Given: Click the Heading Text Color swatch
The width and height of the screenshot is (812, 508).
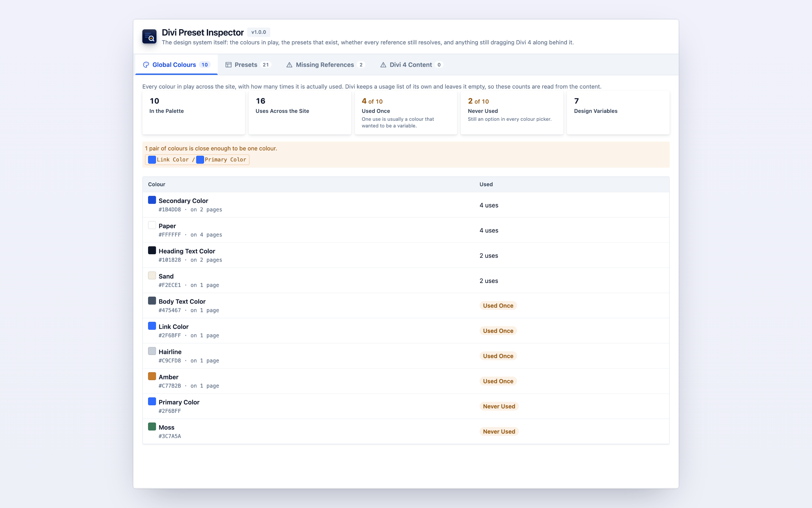Looking at the screenshot, I should (x=152, y=250).
